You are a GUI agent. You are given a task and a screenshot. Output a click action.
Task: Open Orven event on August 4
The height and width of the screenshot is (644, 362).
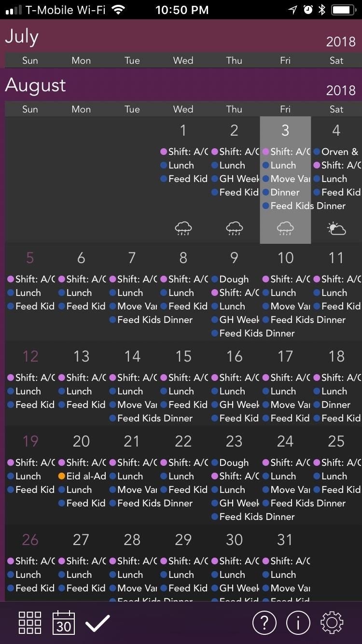[x=339, y=152]
